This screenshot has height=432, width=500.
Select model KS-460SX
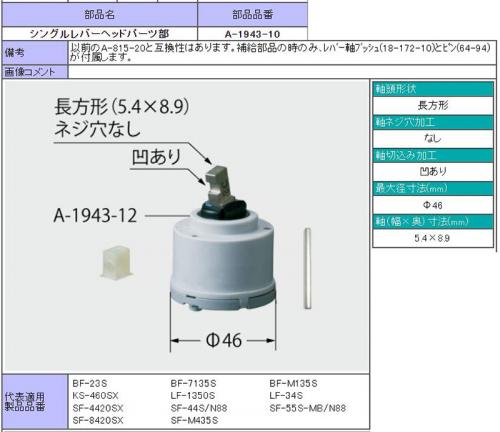pos(95,396)
